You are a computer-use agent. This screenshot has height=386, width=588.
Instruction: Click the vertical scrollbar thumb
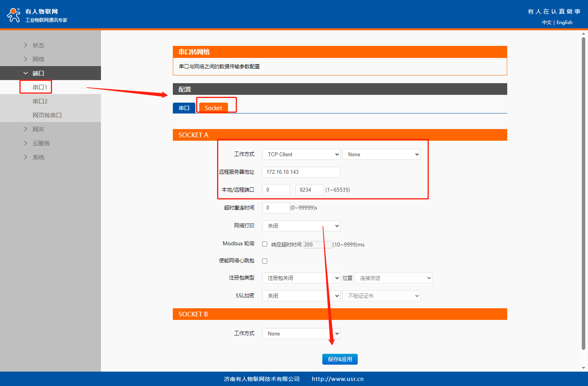(583, 194)
